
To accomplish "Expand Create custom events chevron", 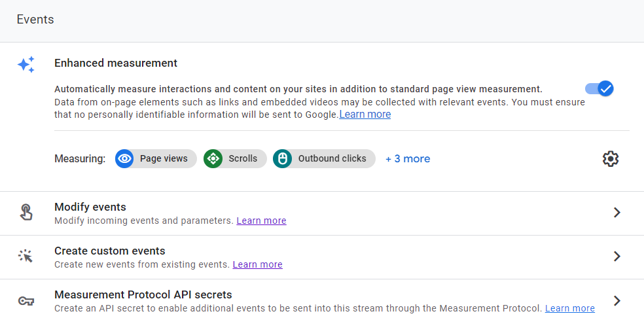I will [x=617, y=257].
